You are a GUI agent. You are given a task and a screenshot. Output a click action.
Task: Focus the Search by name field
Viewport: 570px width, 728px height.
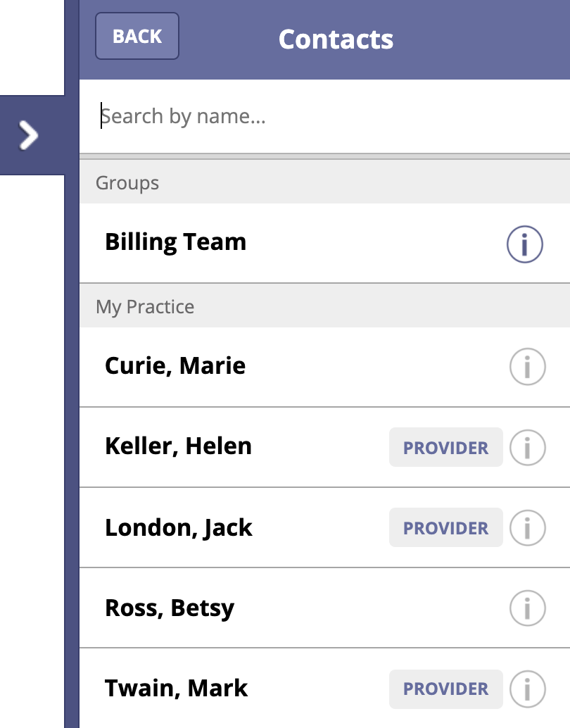[x=325, y=116]
